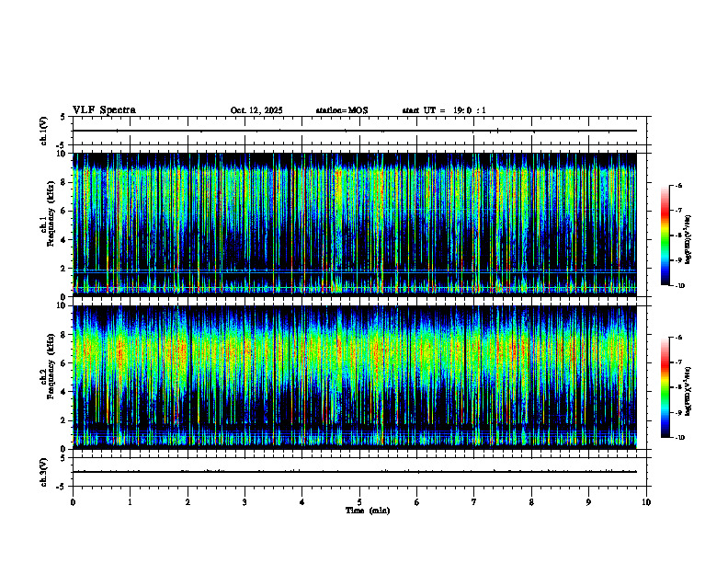Click the "2" kHz tick on ch.1 frequency axis

[64, 269]
